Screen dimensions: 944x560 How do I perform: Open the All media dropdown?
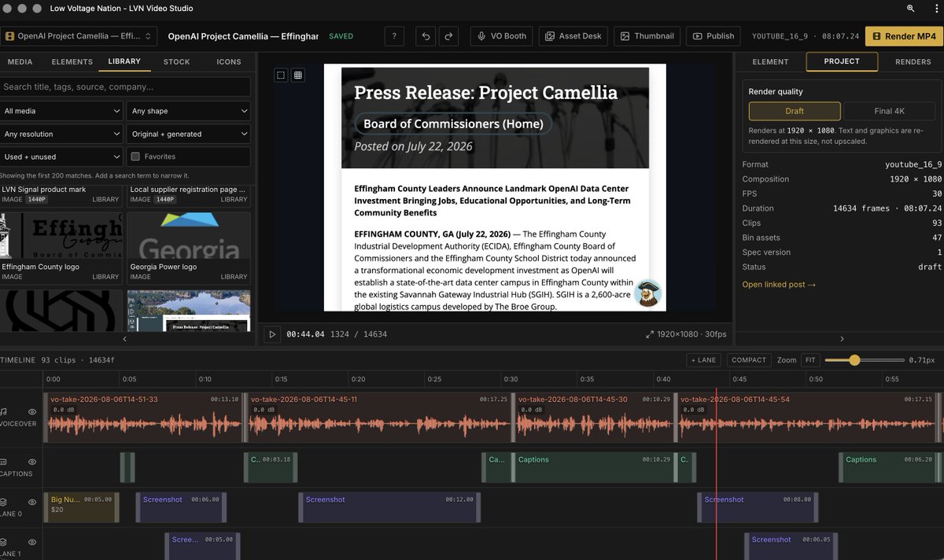[61, 111]
